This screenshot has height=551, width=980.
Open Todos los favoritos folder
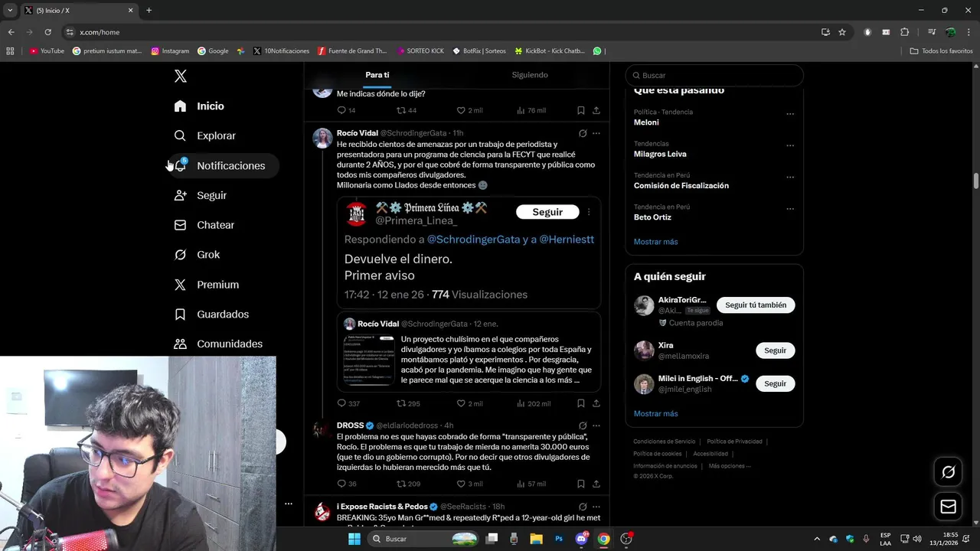pyautogui.click(x=941, y=51)
